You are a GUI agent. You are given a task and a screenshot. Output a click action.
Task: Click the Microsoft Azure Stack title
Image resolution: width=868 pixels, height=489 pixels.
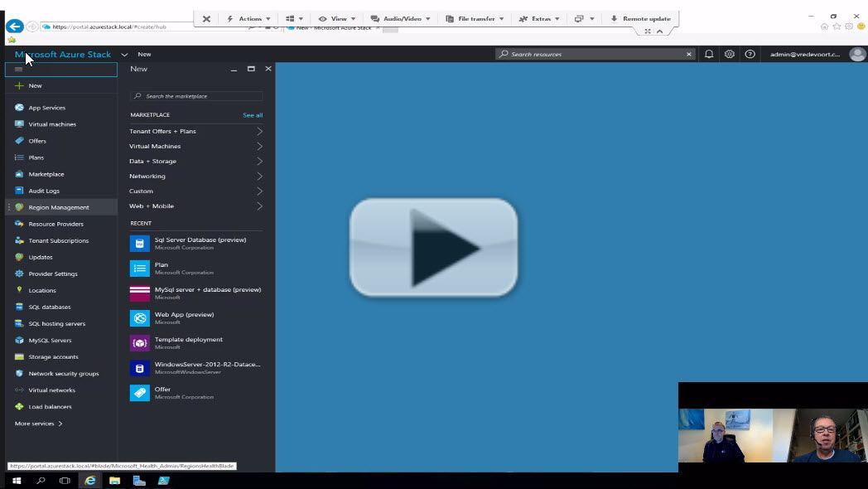(63, 54)
